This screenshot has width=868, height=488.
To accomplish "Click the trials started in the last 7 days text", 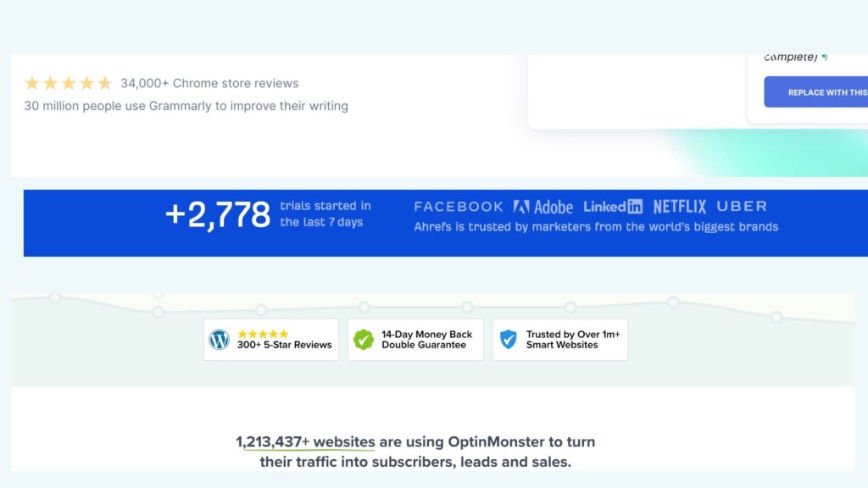I will pos(325,214).
